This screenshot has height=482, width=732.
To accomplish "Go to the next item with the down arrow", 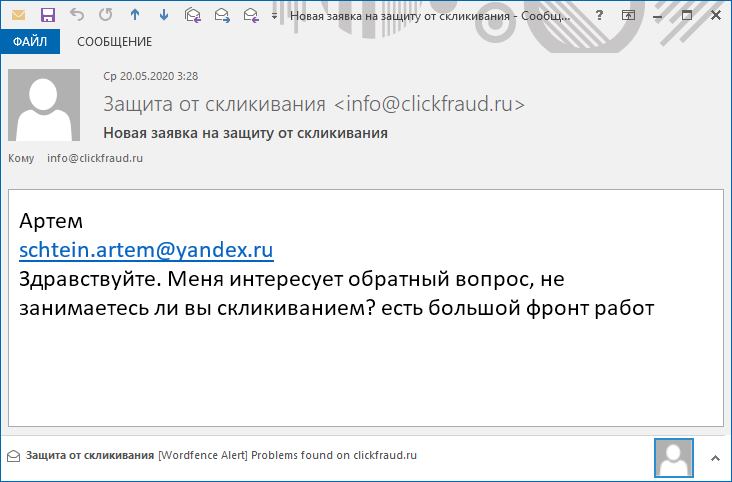I will pyautogui.click(x=164, y=15).
